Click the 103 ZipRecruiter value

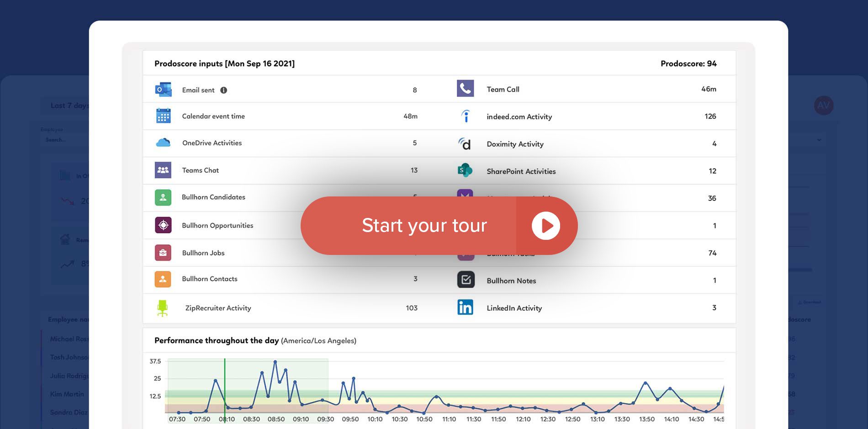412,308
